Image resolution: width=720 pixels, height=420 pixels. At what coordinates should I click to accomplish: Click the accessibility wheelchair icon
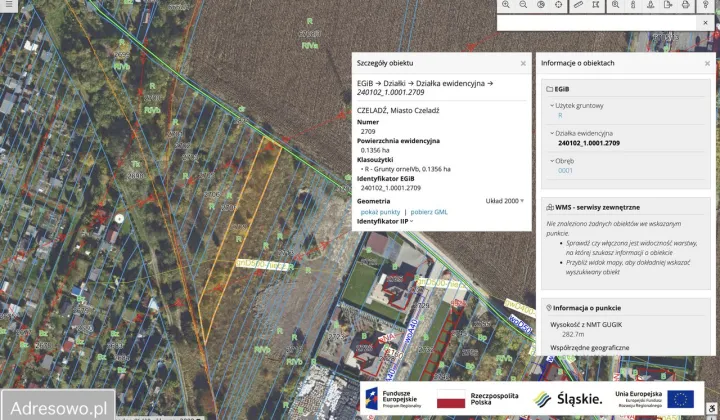click(x=711, y=408)
